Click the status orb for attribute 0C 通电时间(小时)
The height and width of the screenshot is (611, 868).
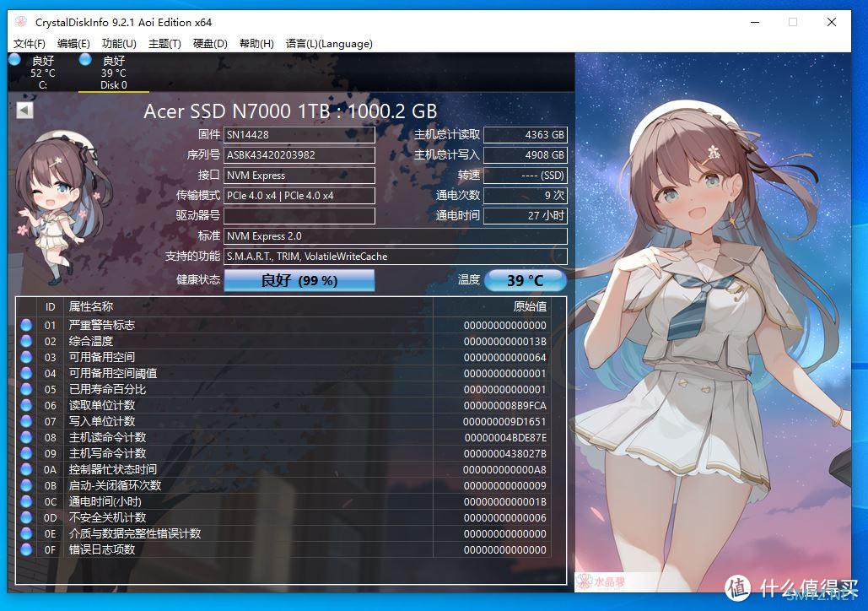point(26,501)
